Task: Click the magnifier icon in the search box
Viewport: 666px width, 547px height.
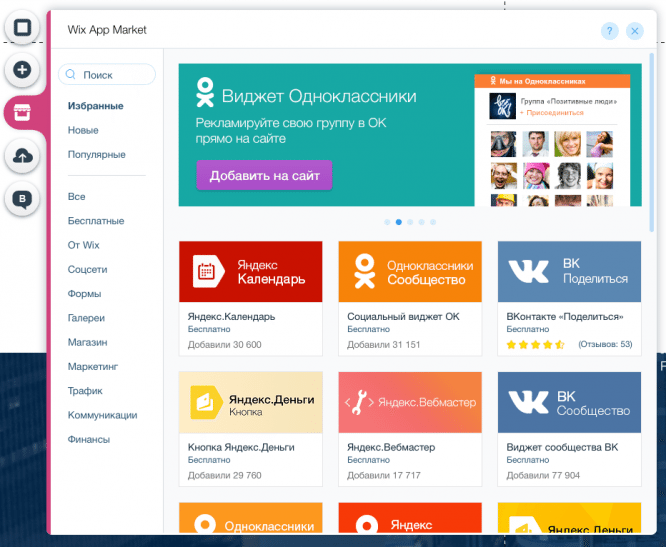Action: pyautogui.click(x=71, y=74)
